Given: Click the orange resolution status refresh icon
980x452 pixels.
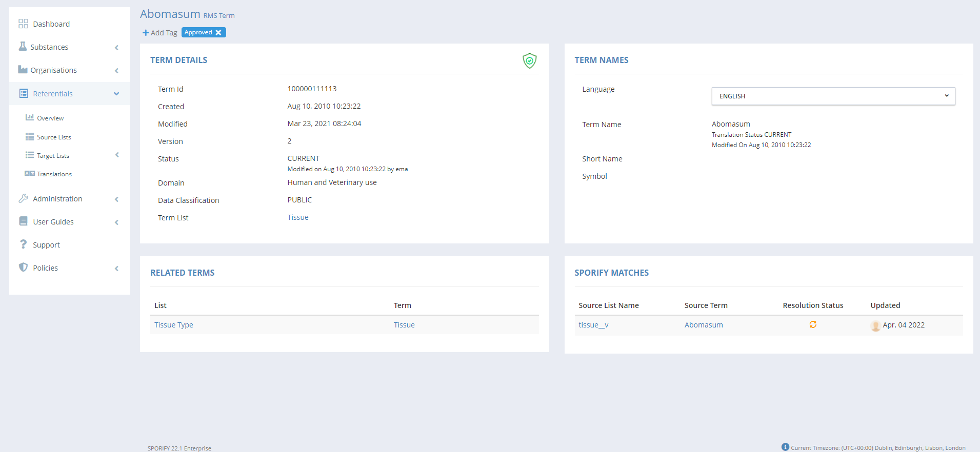Looking at the screenshot, I should [x=813, y=324].
